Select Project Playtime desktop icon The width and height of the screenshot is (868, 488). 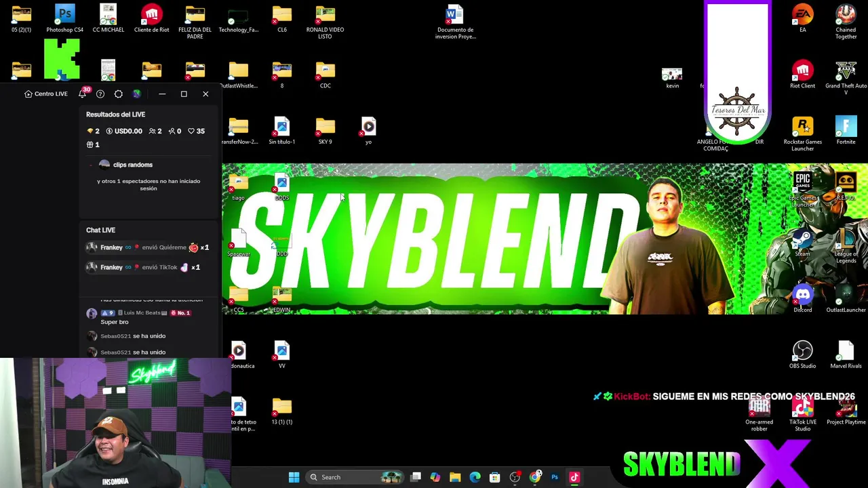(x=846, y=411)
